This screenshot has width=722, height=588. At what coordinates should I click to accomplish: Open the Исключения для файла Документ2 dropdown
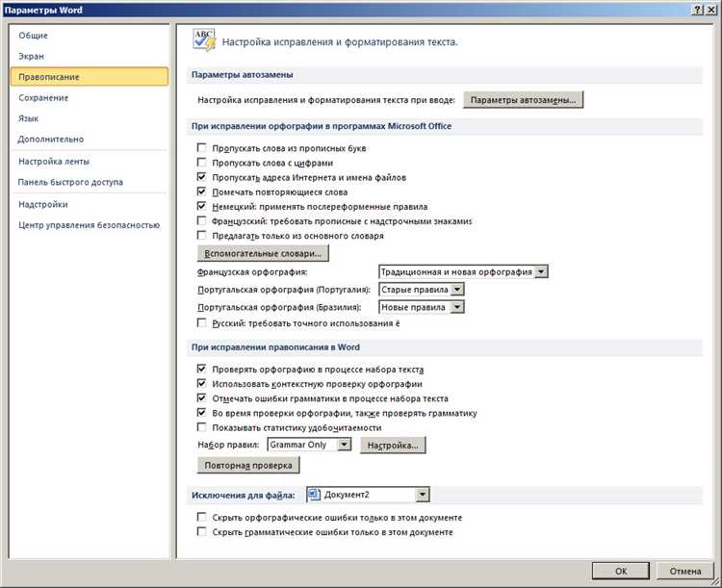click(x=423, y=495)
